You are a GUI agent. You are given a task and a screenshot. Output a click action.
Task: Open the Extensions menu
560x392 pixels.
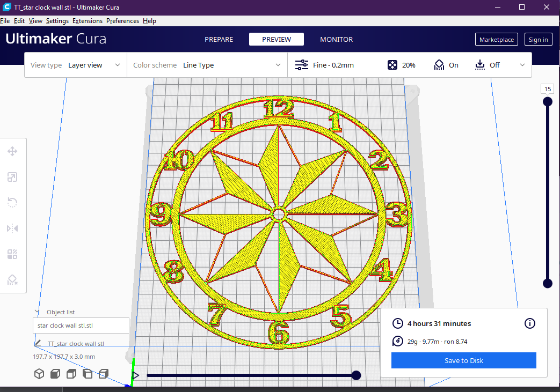87,21
